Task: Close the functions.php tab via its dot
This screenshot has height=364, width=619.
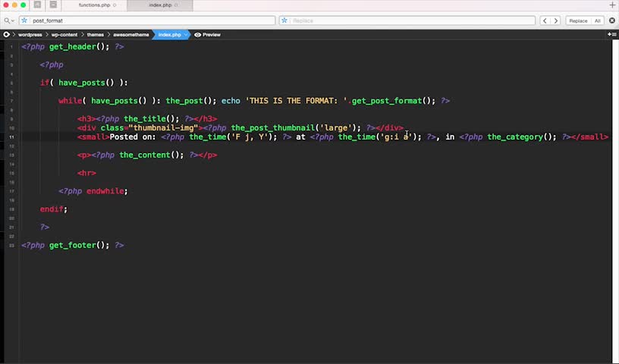Action: coord(115,5)
